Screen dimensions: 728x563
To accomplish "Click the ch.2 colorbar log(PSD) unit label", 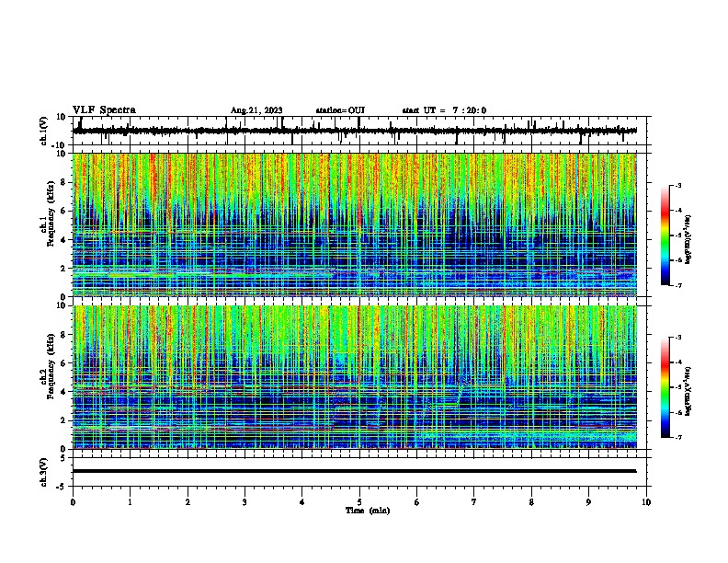I will [x=688, y=391].
